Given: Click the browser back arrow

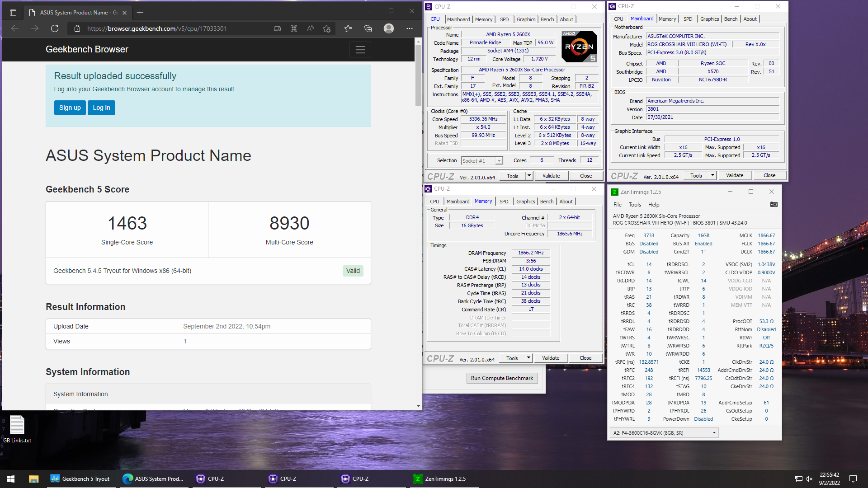Looking at the screenshot, I should tap(15, 28).
